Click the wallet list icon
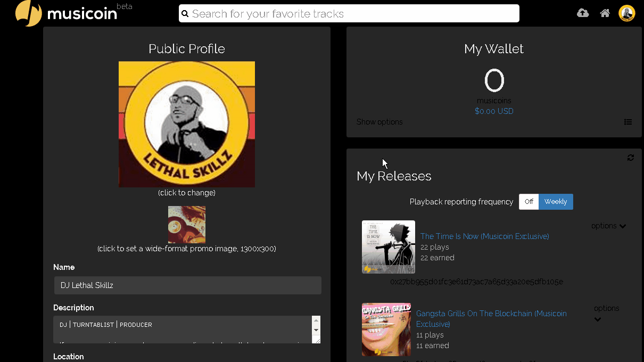 628,122
